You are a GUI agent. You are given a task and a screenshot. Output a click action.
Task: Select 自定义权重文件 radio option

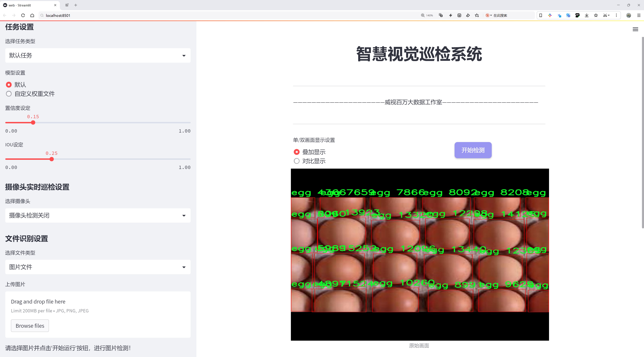(9, 94)
